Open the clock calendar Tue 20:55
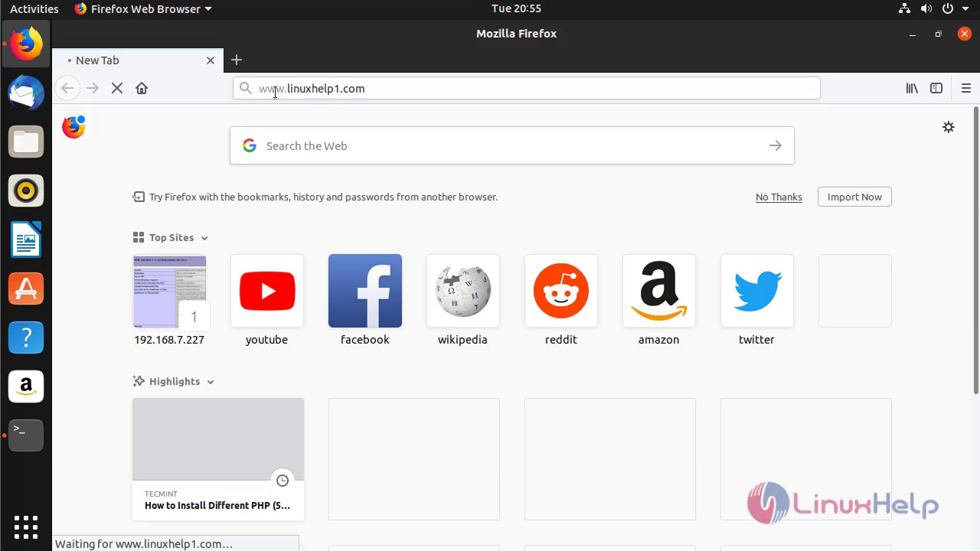980x551 pixels. [516, 8]
